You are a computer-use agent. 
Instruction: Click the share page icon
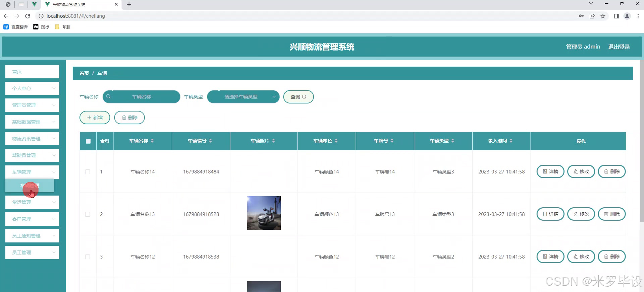(x=592, y=16)
